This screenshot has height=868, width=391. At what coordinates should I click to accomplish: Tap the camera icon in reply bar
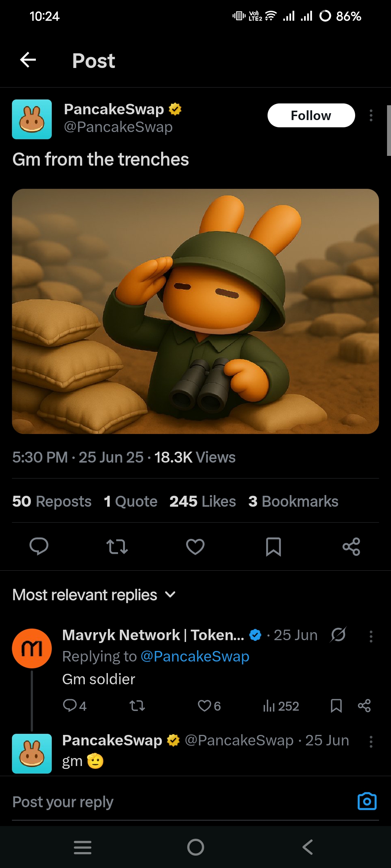point(367,801)
